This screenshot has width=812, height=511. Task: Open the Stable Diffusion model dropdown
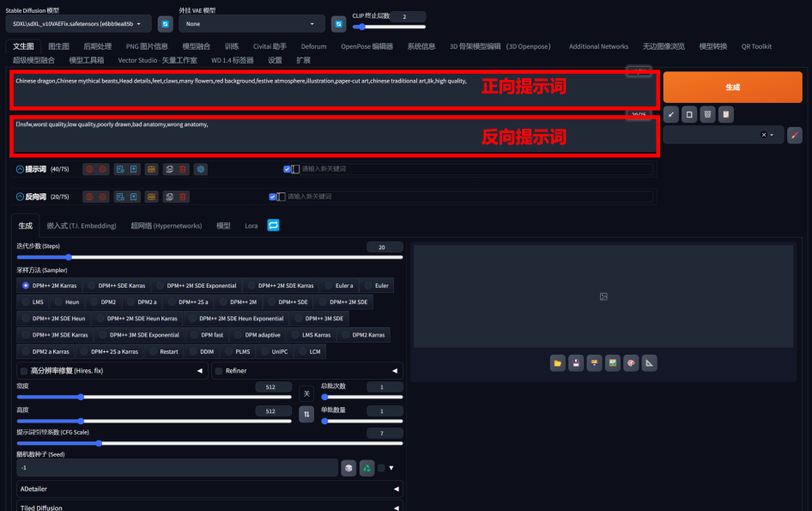coord(79,24)
